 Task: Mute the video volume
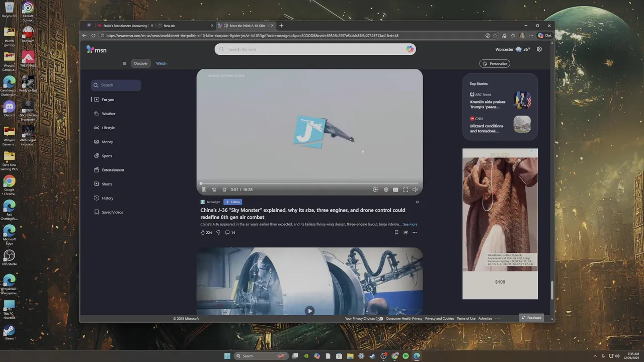pos(415,190)
